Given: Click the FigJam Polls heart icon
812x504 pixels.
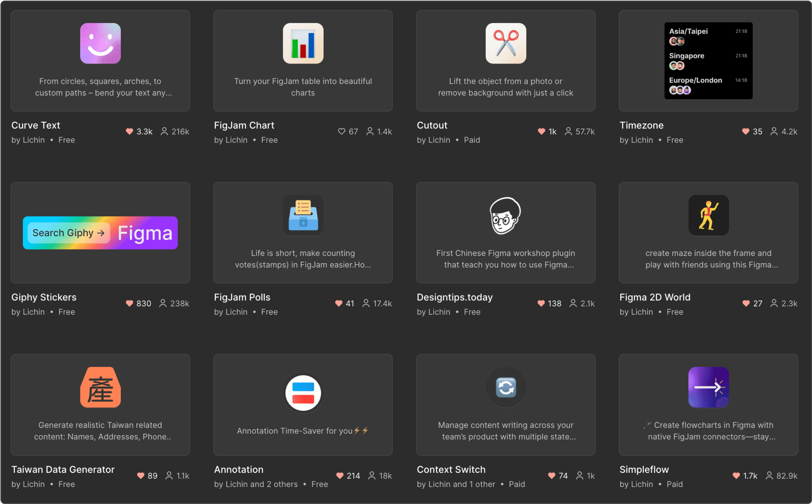Looking at the screenshot, I should [x=339, y=303].
